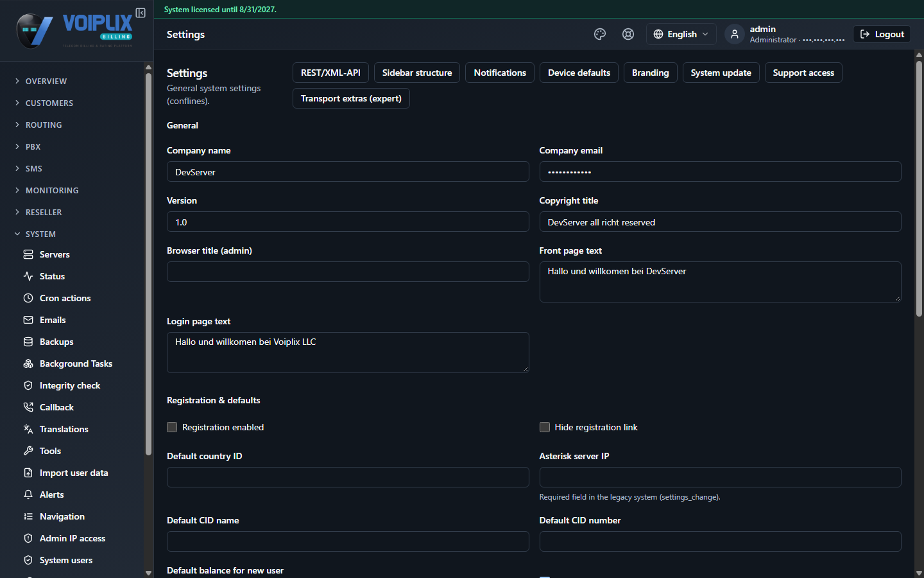924x578 pixels.
Task: Open the Sidebar structure tab
Action: (x=417, y=73)
